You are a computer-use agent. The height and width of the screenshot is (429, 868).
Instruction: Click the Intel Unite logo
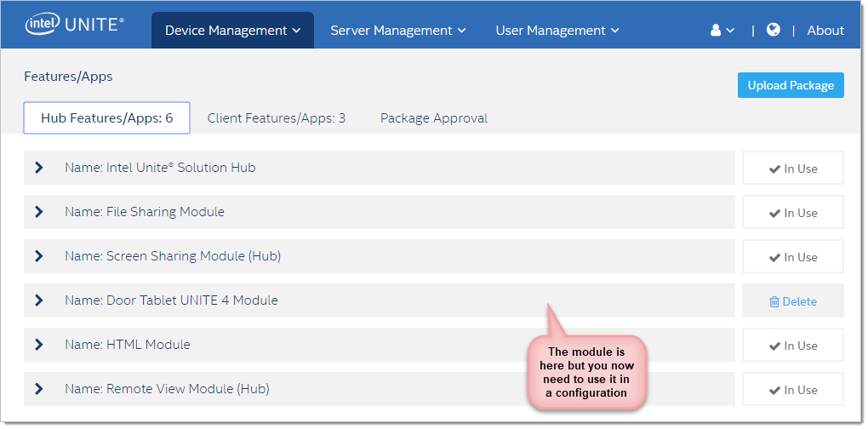74,25
